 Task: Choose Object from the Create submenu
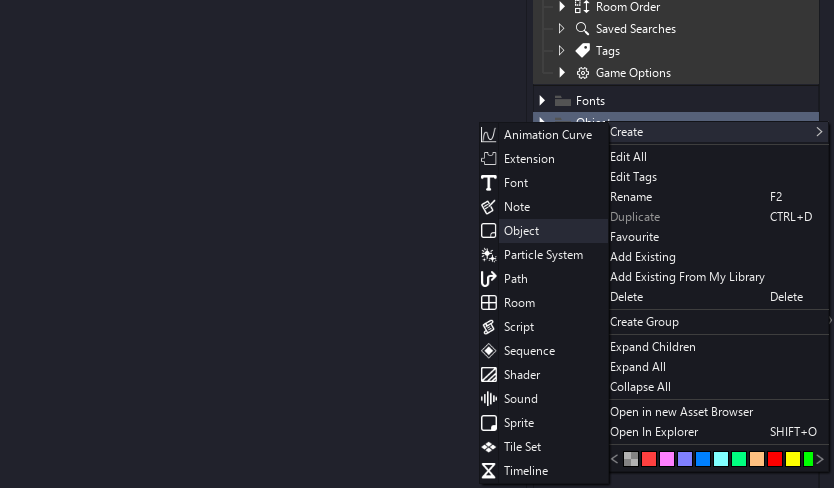click(521, 231)
